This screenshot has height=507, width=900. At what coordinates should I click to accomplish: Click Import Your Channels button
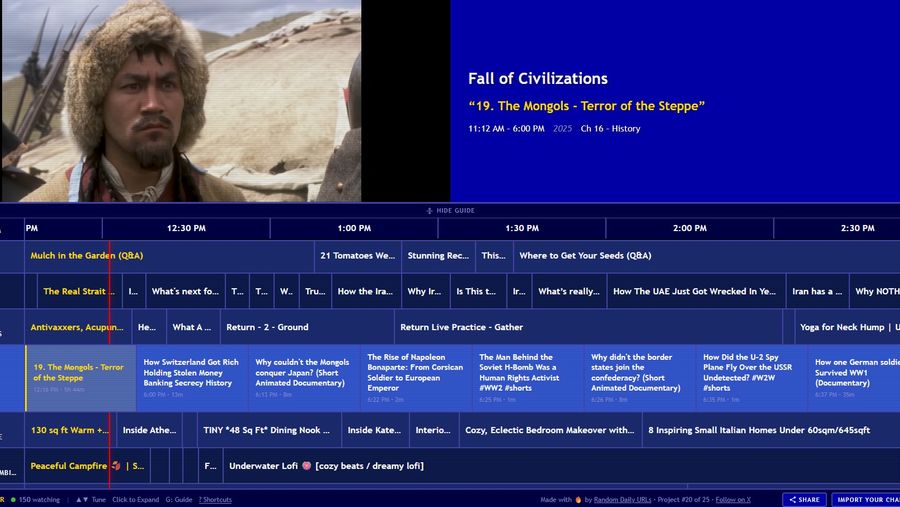coord(867,500)
